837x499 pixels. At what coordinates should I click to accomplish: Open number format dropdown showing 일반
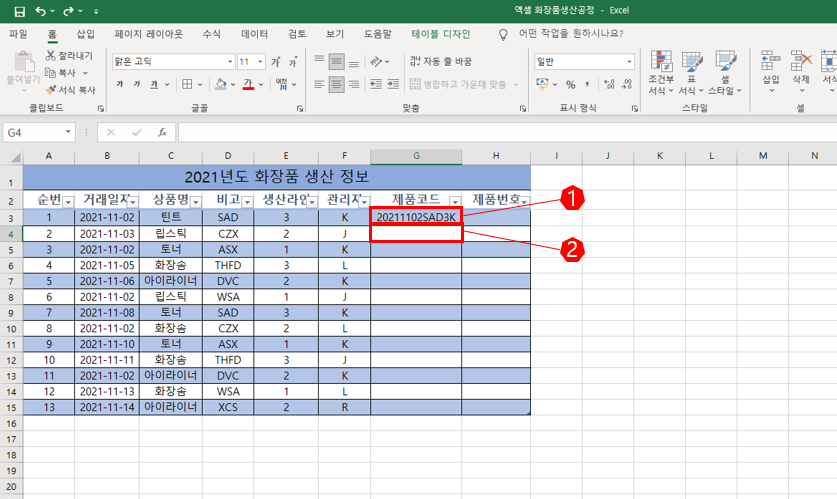pyautogui.click(x=629, y=62)
